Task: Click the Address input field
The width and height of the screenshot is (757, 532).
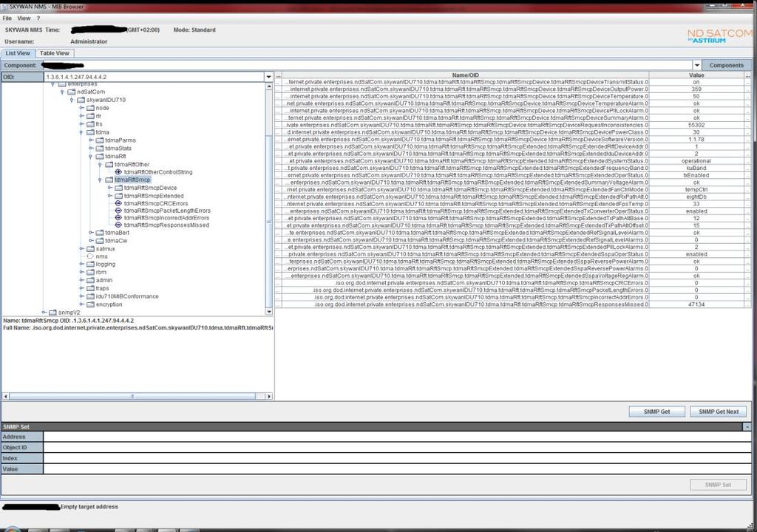Action: [x=397, y=437]
